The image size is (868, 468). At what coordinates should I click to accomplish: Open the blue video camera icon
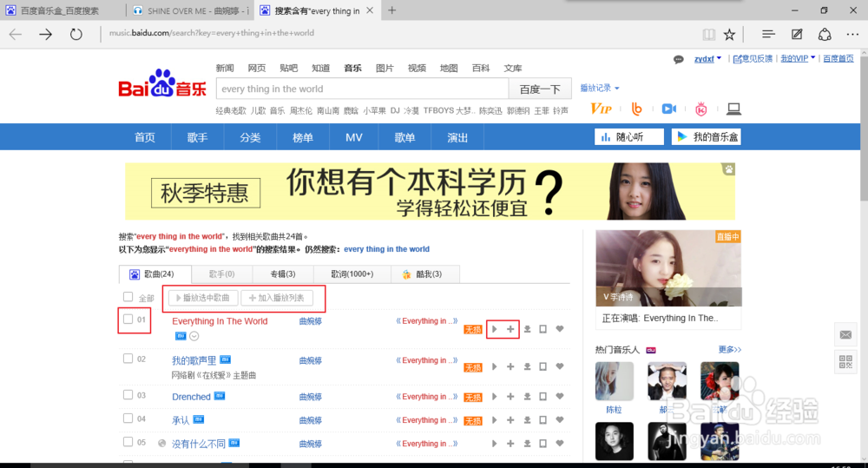click(x=669, y=109)
